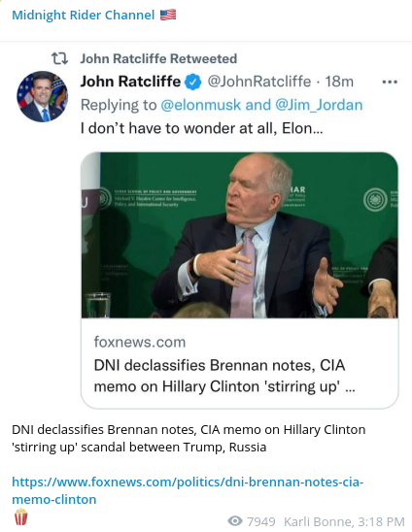Open the Brennan photo in the link card
Viewport: 412px width, 532px height.
coord(239,235)
